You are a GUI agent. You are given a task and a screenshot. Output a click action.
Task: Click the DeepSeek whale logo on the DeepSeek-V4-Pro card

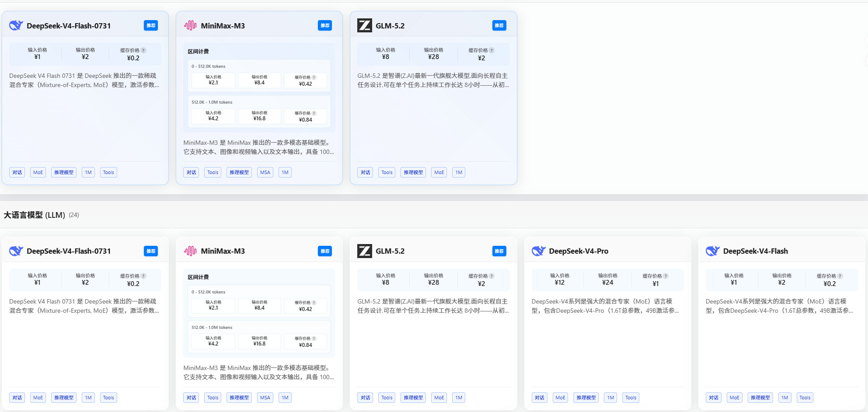tap(538, 251)
